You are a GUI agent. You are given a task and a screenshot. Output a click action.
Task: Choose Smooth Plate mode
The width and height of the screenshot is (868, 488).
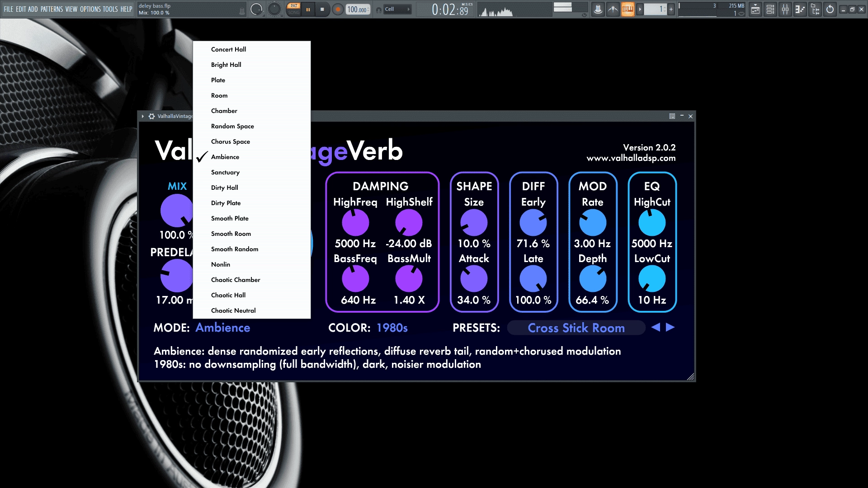click(x=252, y=218)
